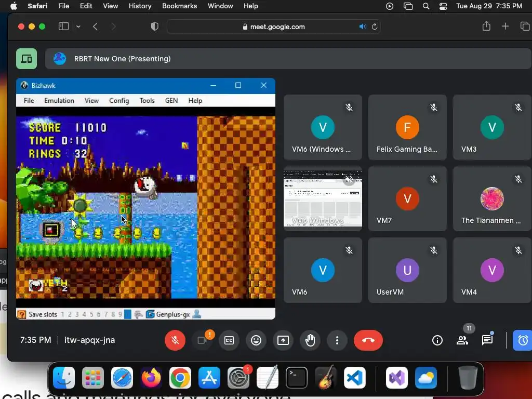Open Bizhawk File menu
This screenshot has width=532, height=399.
click(x=29, y=100)
